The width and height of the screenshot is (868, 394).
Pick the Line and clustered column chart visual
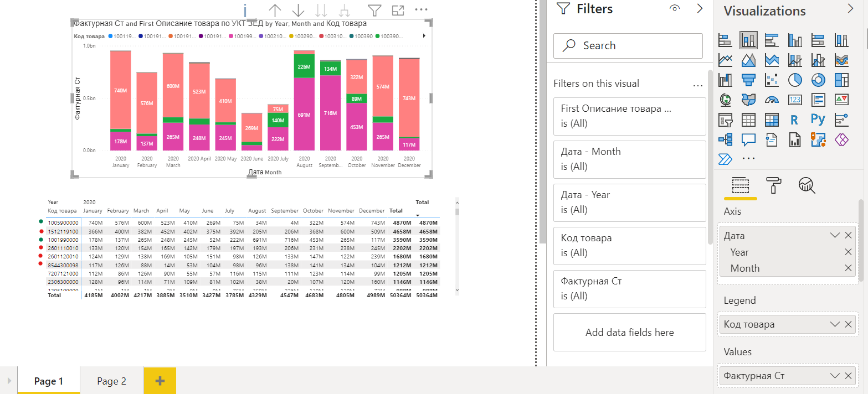818,60
